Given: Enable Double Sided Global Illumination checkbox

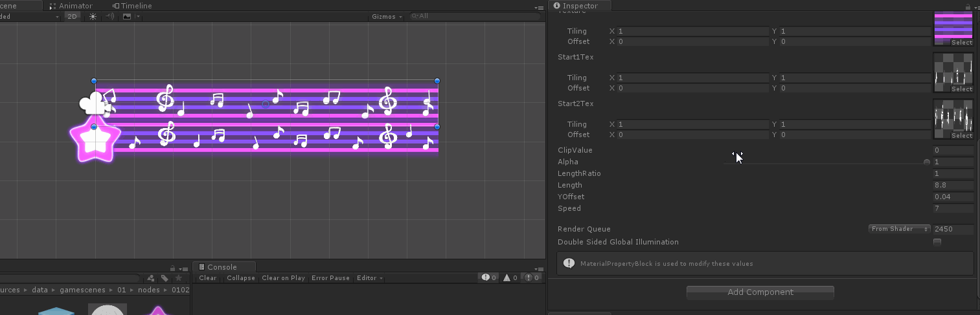Looking at the screenshot, I should (937, 242).
